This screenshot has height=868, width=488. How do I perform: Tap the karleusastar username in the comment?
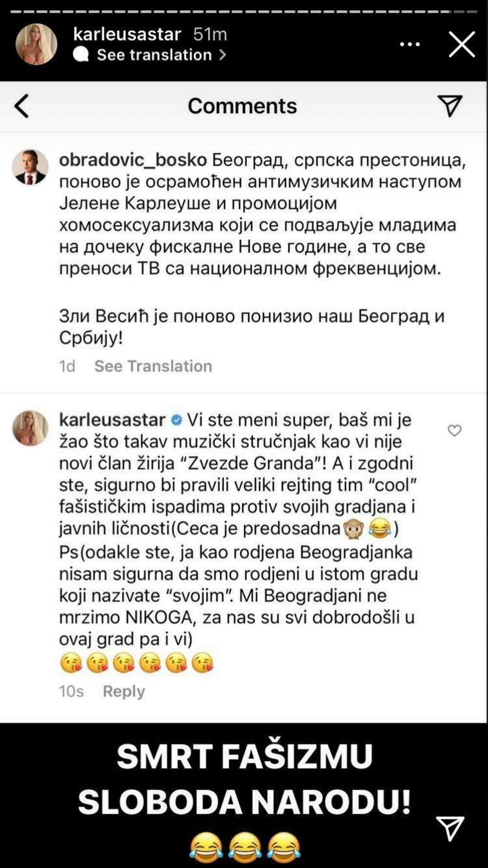[x=112, y=420]
